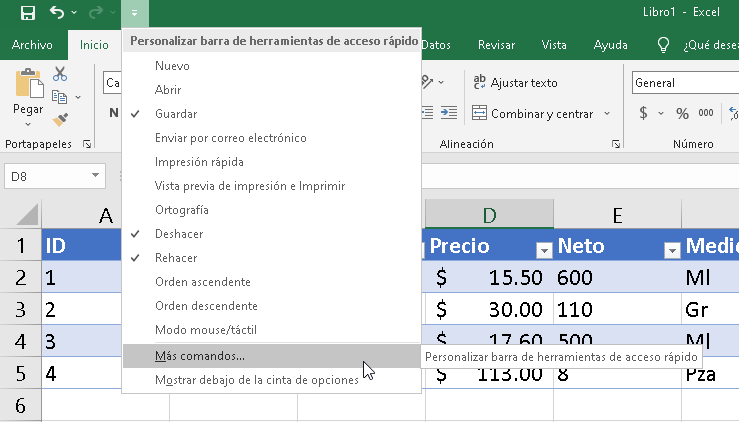Click cell with price 30.00
The height and width of the screenshot is (422, 739).
pyautogui.click(x=489, y=309)
